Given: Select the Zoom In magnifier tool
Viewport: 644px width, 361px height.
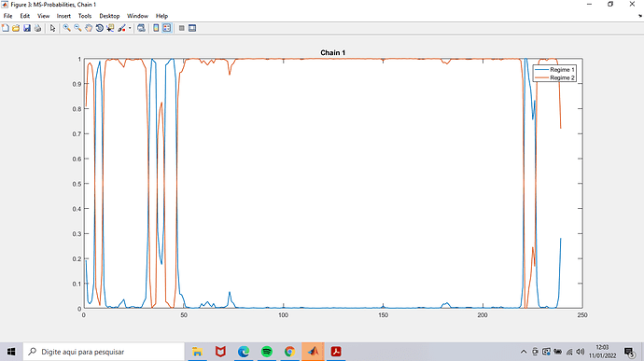Looking at the screenshot, I should [x=66, y=28].
